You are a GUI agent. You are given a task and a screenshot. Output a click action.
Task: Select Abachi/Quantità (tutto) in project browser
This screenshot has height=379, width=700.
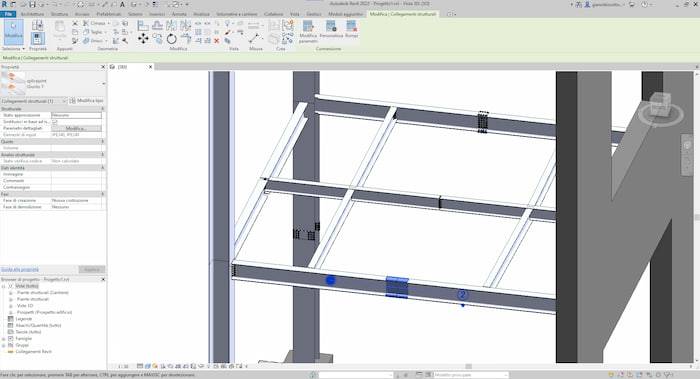point(38,325)
